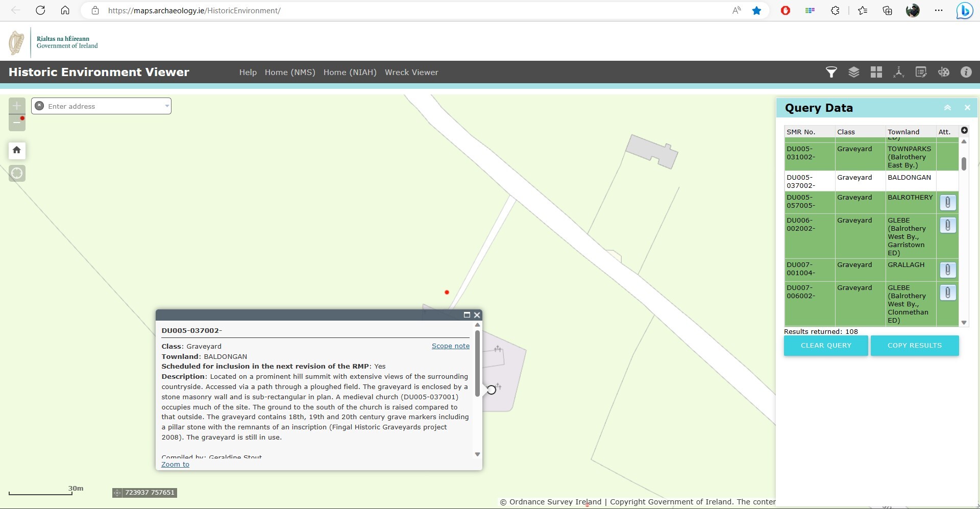Open the Bing chat sidebar

(x=964, y=10)
